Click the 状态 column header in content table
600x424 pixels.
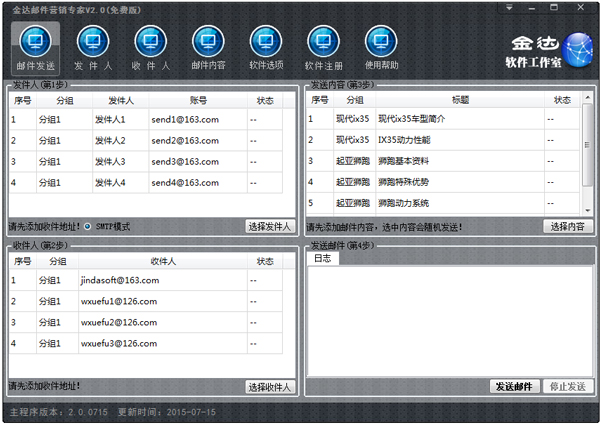pyautogui.click(x=562, y=100)
